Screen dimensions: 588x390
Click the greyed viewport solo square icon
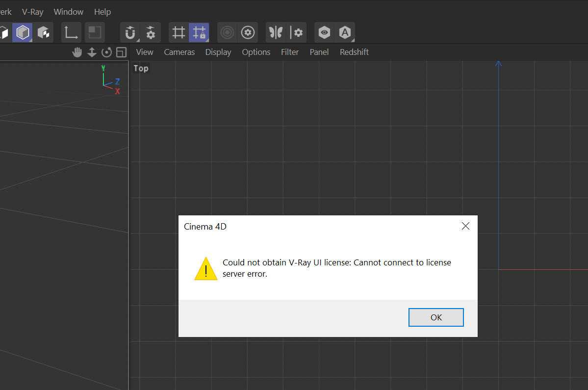point(95,33)
